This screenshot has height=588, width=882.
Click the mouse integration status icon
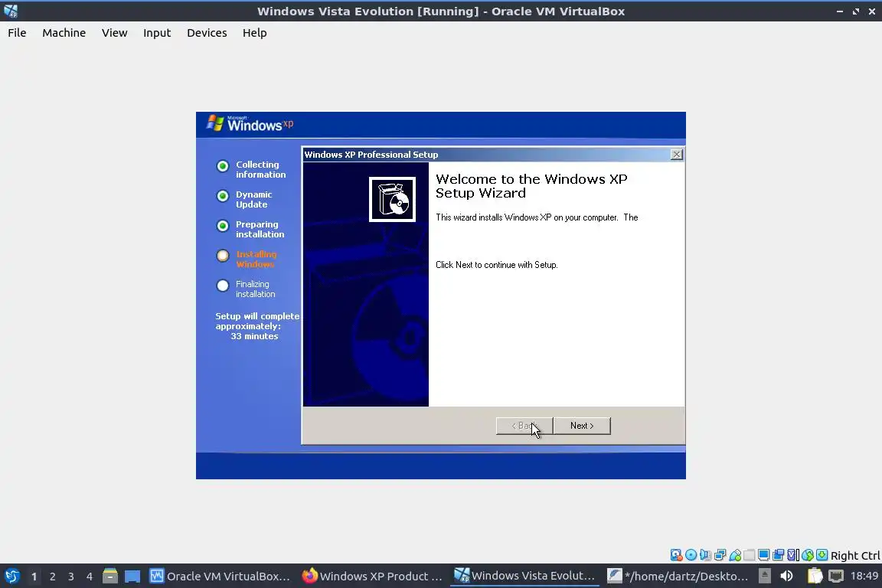[x=808, y=555]
